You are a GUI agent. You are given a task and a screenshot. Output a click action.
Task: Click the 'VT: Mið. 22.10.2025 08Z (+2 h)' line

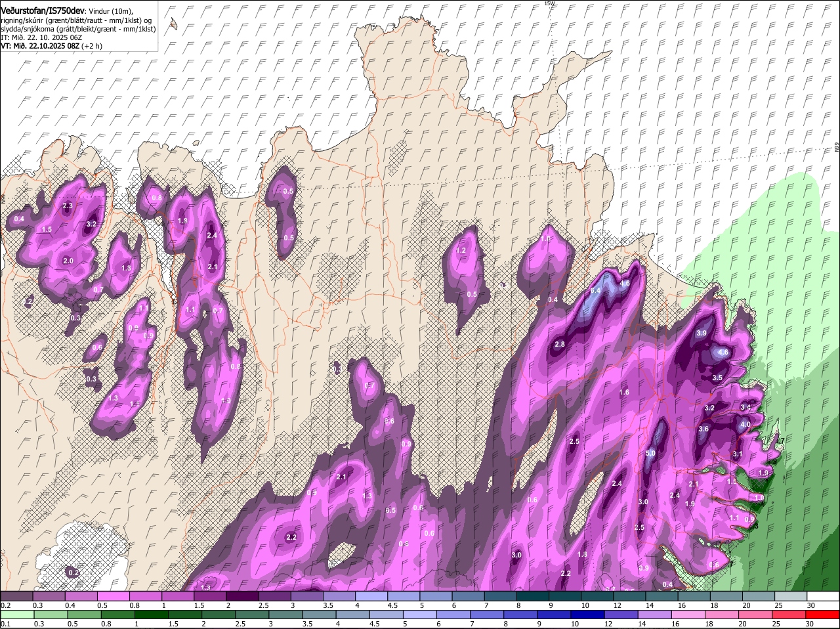[51, 46]
